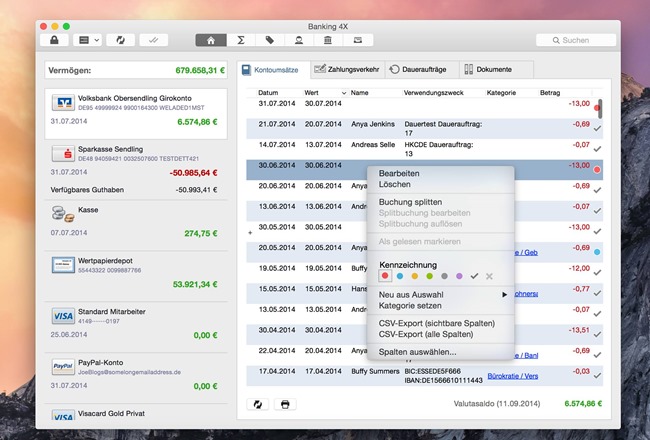650x440 pixels.
Task: Click the Suchen search field
Action: click(575, 40)
